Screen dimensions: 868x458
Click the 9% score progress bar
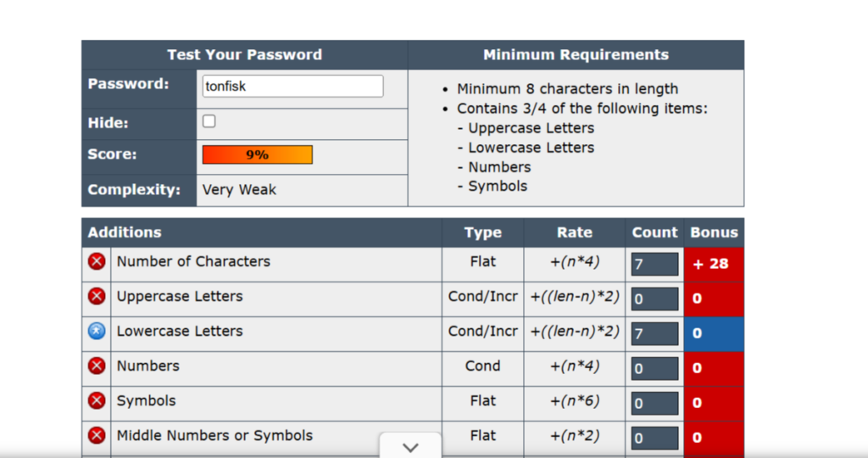[x=257, y=154]
